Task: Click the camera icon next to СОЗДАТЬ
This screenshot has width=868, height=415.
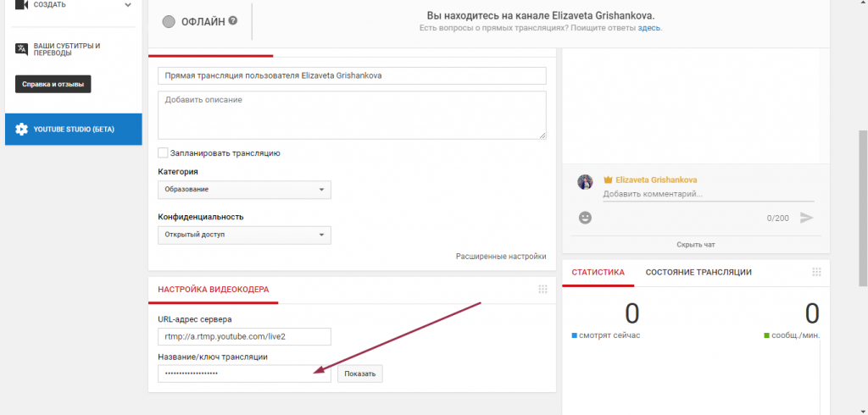Action: click(21, 4)
